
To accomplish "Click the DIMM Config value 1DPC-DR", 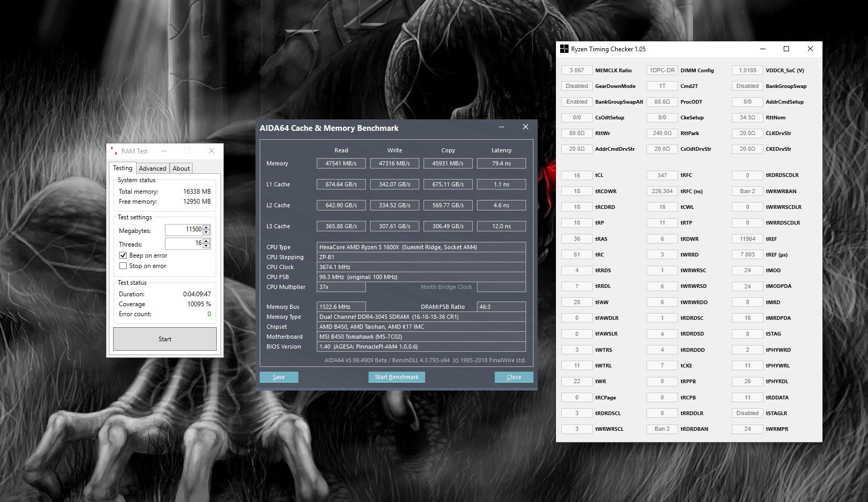I will pyautogui.click(x=662, y=70).
